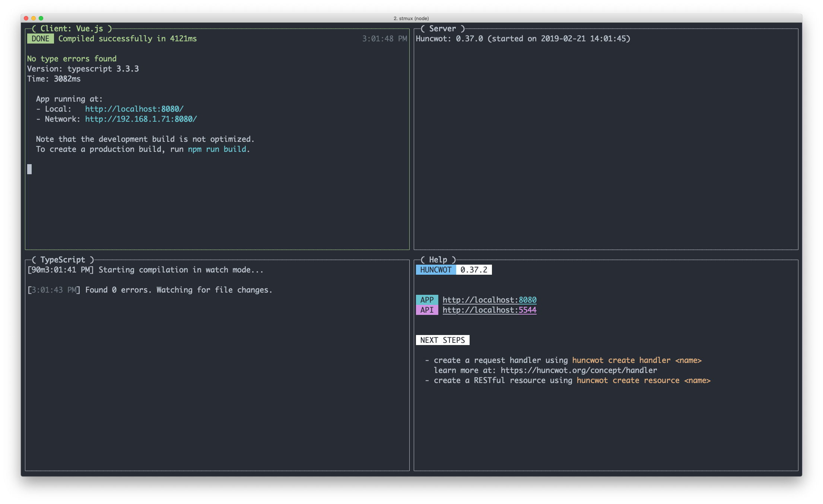Click the 0.37.2 version badge
The height and width of the screenshot is (504, 823).
pos(474,270)
